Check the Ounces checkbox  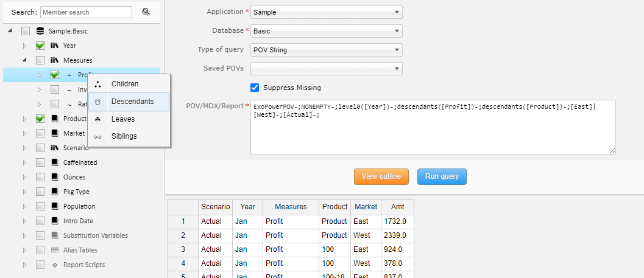[40, 177]
